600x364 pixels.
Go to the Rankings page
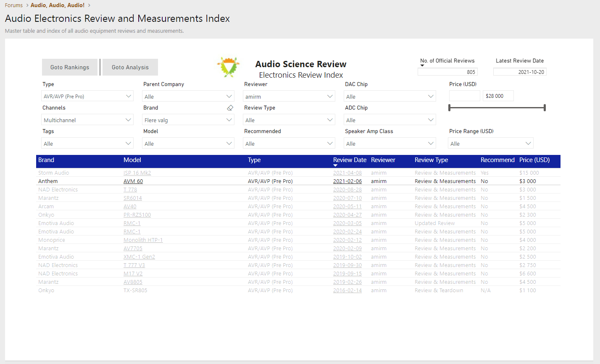(70, 67)
